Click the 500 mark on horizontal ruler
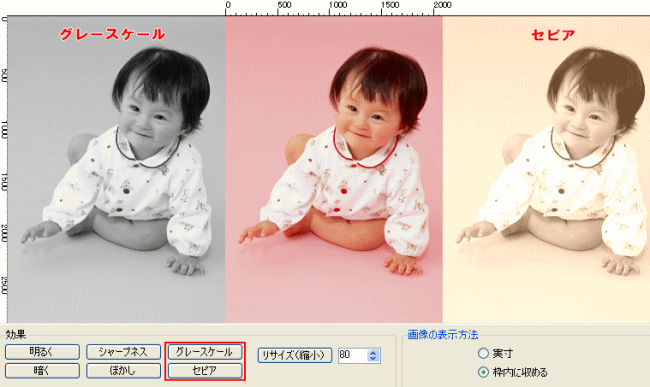The width and height of the screenshot is (650, 387). coord(284,5)
